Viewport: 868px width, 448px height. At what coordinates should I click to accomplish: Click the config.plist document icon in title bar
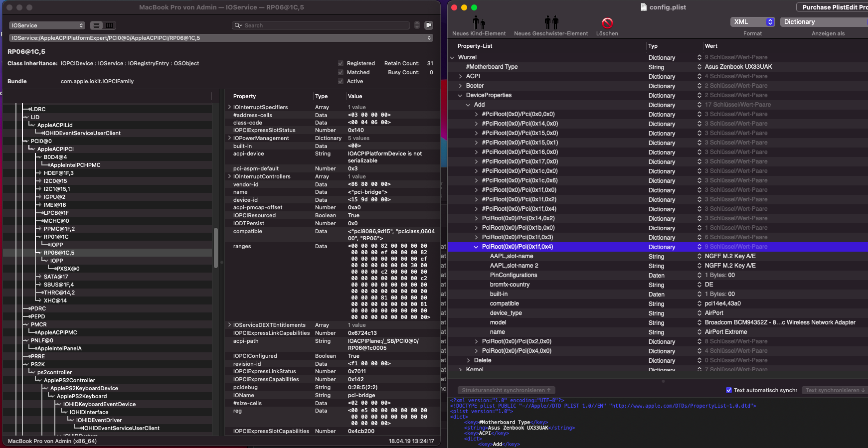[x=644, y=7]
